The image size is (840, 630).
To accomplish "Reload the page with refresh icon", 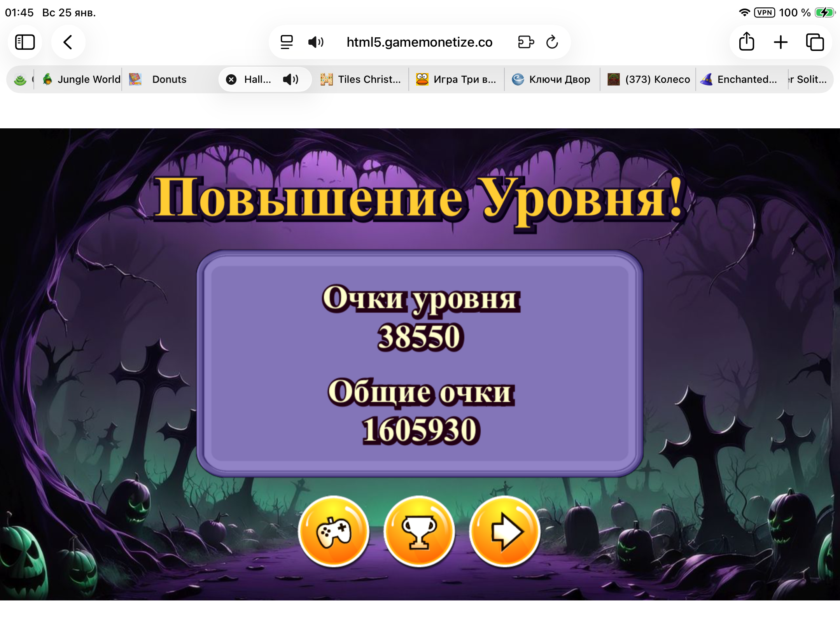I will coord(552,42).
